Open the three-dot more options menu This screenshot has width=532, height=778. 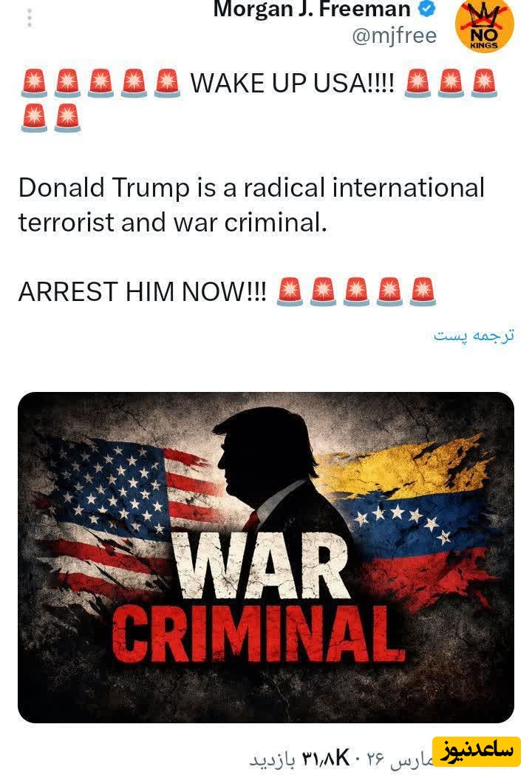click(x=30, y=17)
